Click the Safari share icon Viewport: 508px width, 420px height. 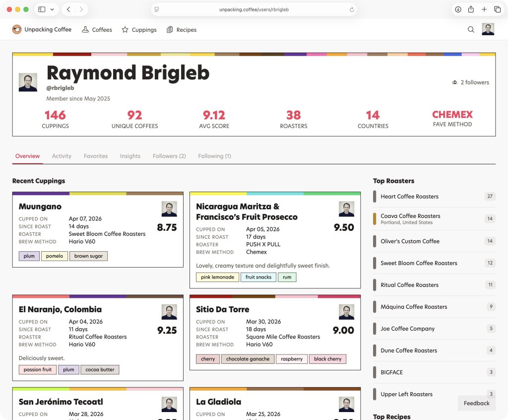coord(471,9)
